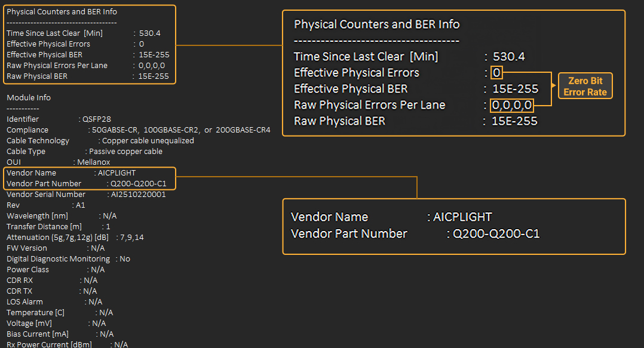Select the Copper cable unequalized value
644x348 pixels.
[148, 141]
